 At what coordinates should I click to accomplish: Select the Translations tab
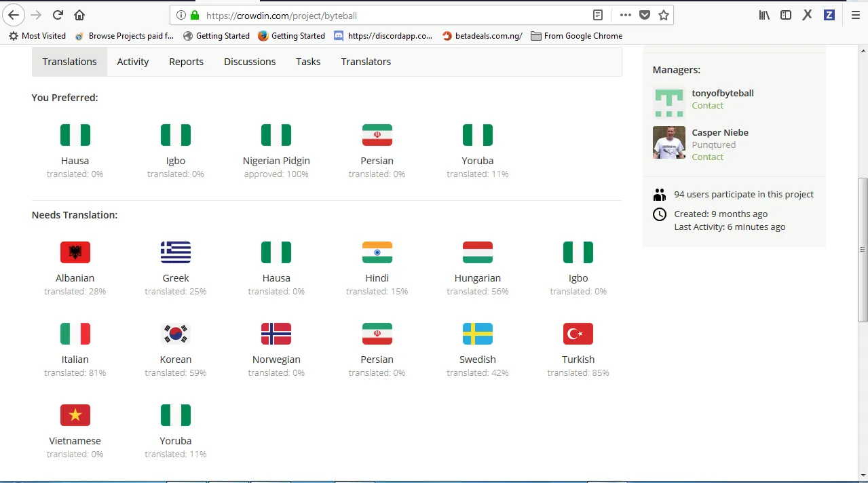[69, 62]
